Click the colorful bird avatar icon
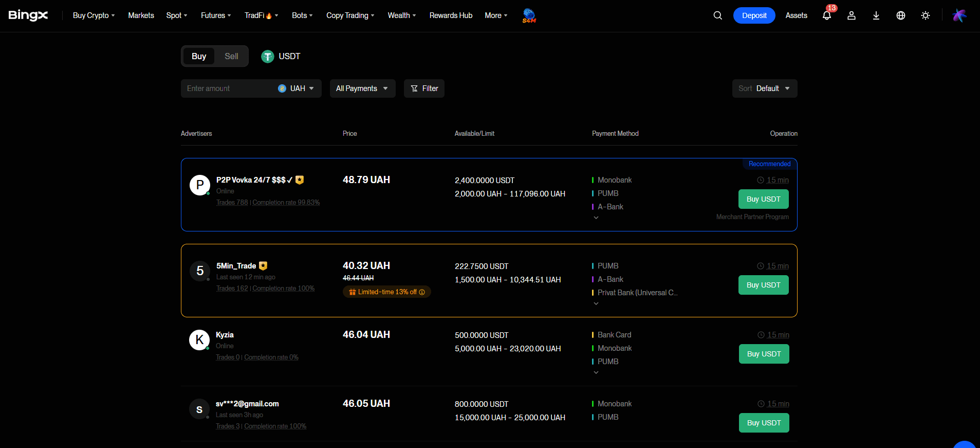 [x=959, y=15]
